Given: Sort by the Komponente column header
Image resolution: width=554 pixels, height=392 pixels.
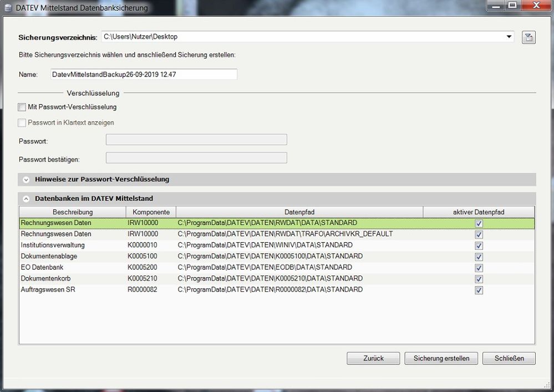Looking at the screenshot, I should point(151,212).
